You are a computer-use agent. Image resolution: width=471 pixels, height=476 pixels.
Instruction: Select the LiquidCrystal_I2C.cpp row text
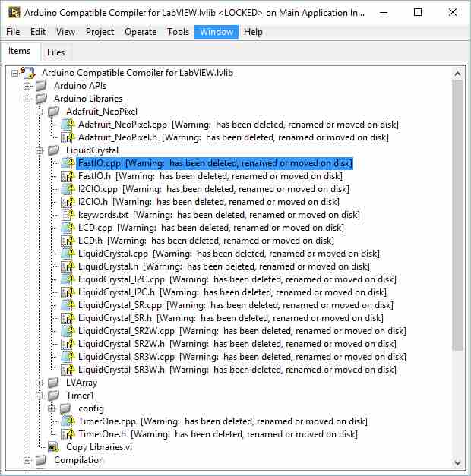click(x=237, y=279)
